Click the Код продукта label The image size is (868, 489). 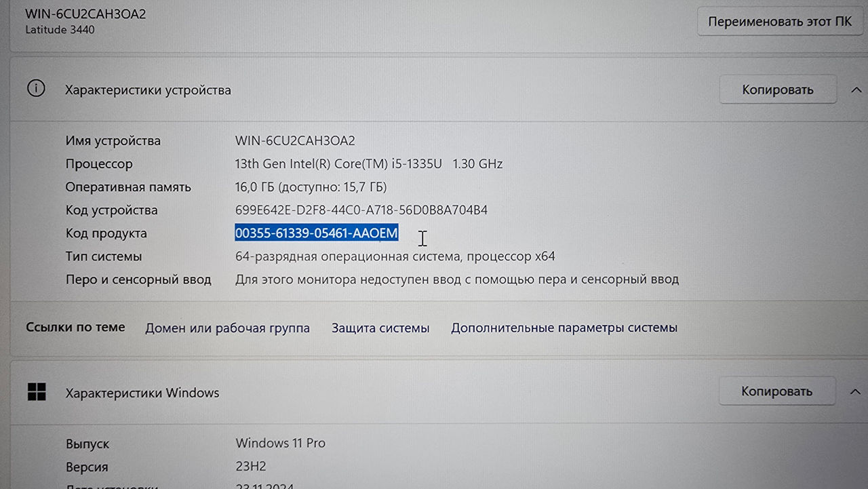click(x=106, y=233)
